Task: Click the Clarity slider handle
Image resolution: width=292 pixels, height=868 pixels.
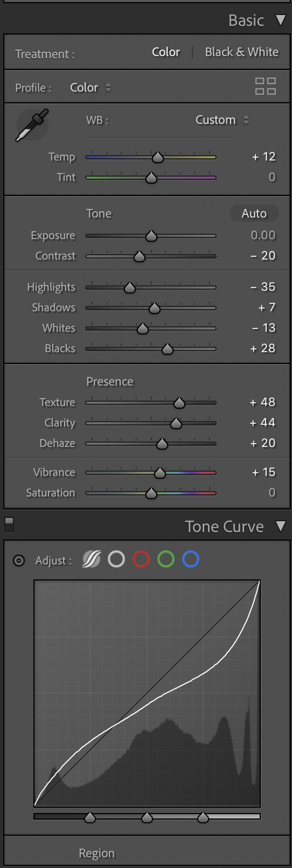Action: [x=176, y=424]
